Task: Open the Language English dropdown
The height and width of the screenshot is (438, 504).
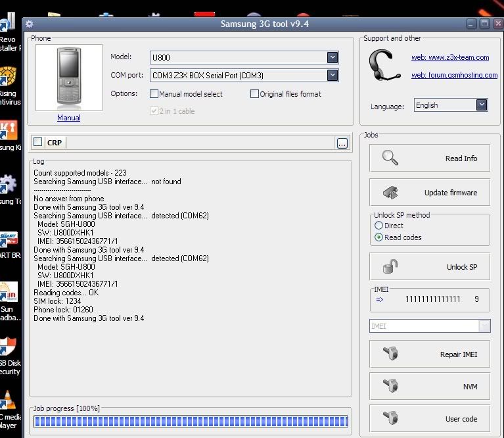Action: [482, 105]
